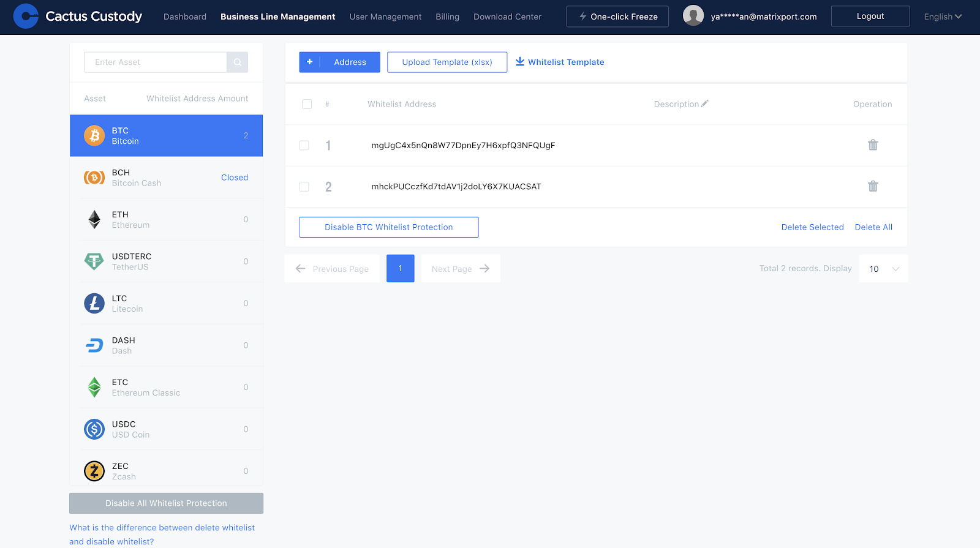Focus the Enter Asset search field
The image size is (980, 548).
(x=156, y=62)
